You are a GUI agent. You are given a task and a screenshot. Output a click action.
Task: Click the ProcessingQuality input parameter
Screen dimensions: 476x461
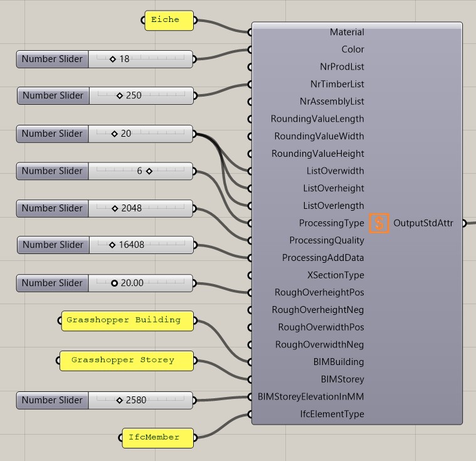[x=327, y=240]
